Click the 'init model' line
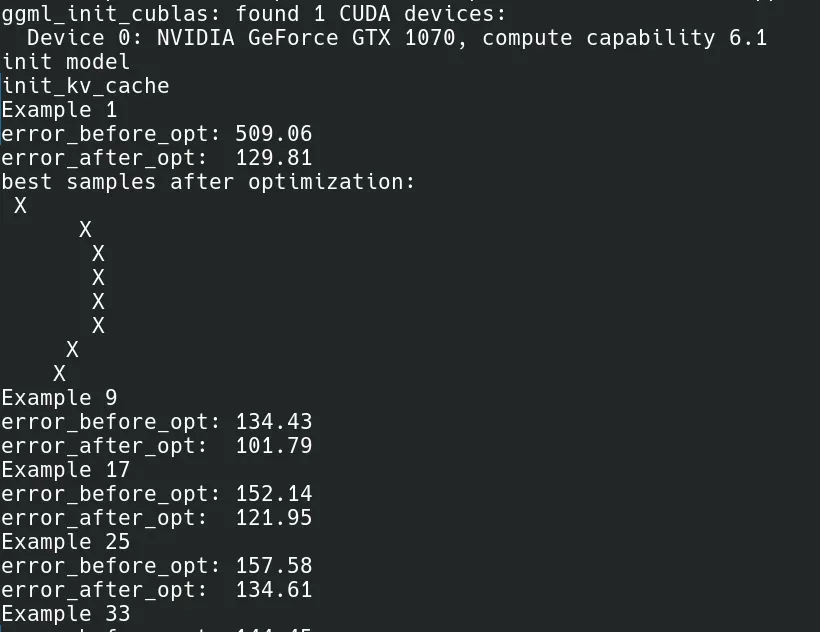Screen dimensions: 820x632 click(x=65, y=62)
